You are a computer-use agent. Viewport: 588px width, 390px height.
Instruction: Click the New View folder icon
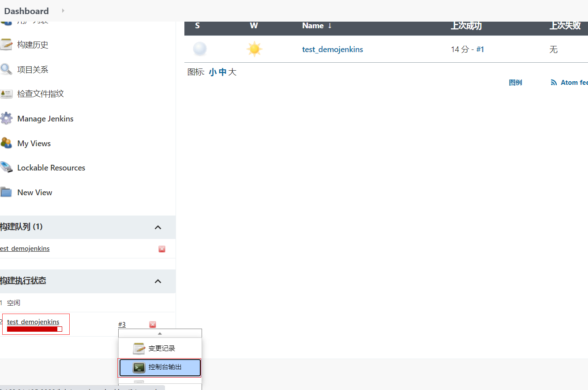6,192
